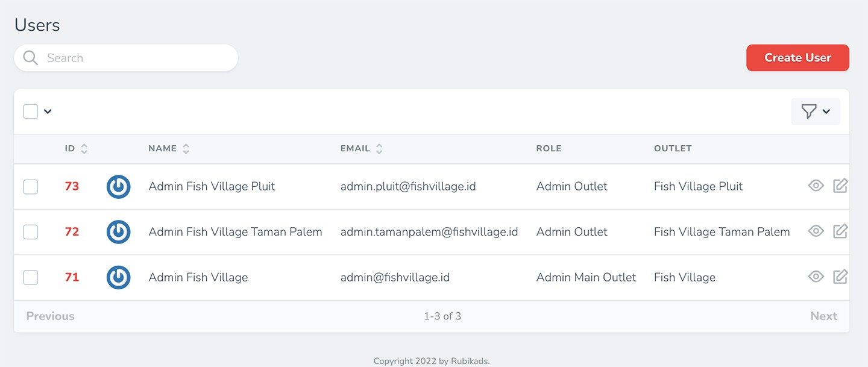Edit user with ID 72
868x367 pixels.
coord(840,231)
